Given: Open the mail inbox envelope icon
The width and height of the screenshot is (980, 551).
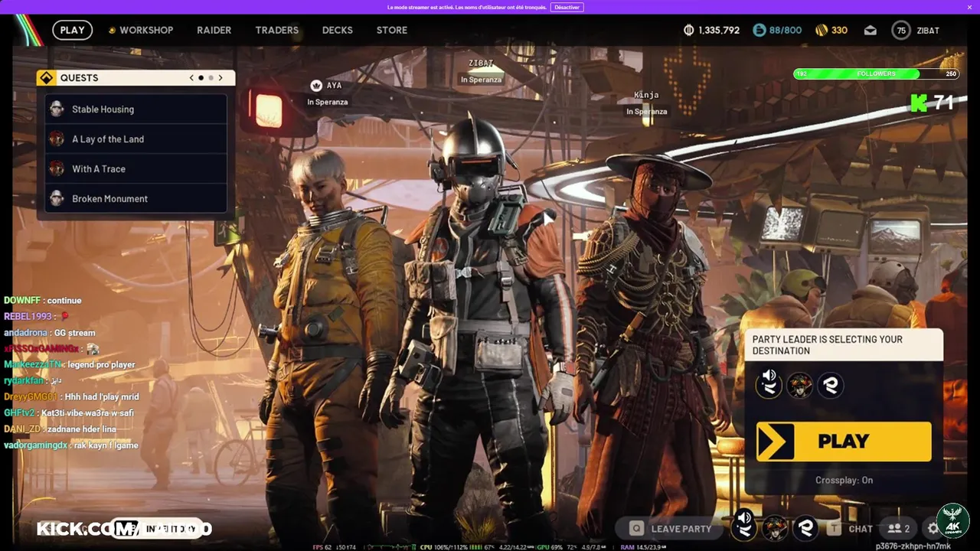Looking at the screenshot, I should (x=871, y=31).
